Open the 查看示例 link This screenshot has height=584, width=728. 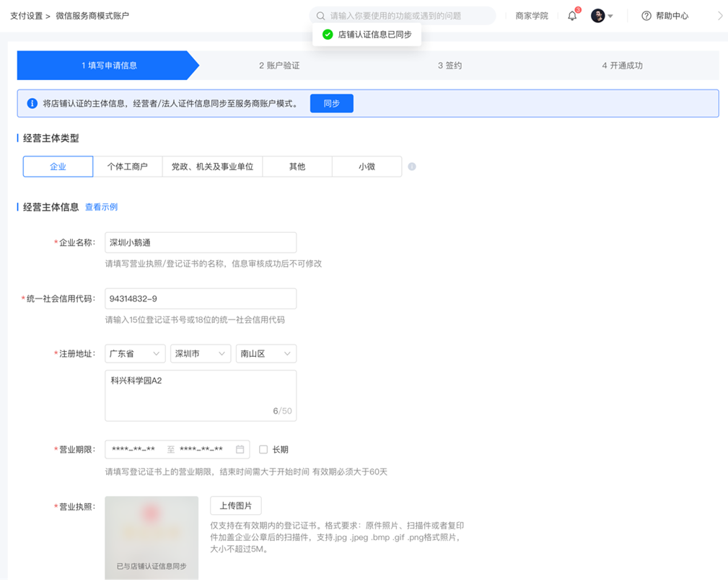coord(101,207)
